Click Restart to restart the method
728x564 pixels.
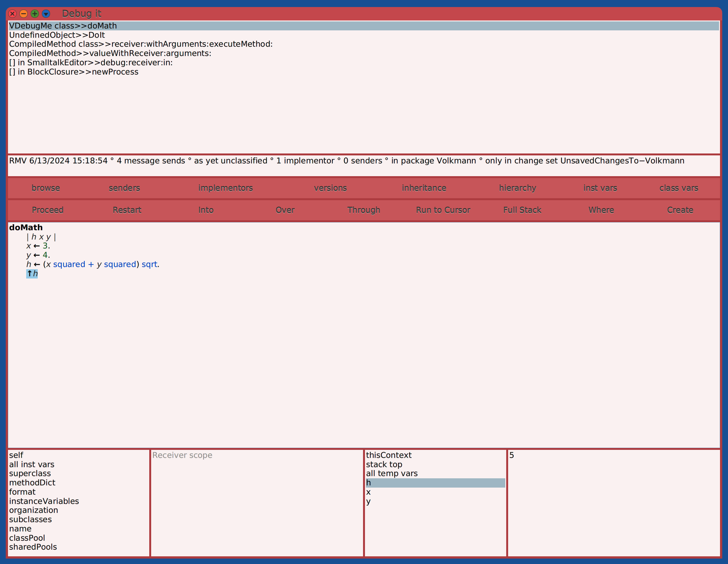coord(127,210)
